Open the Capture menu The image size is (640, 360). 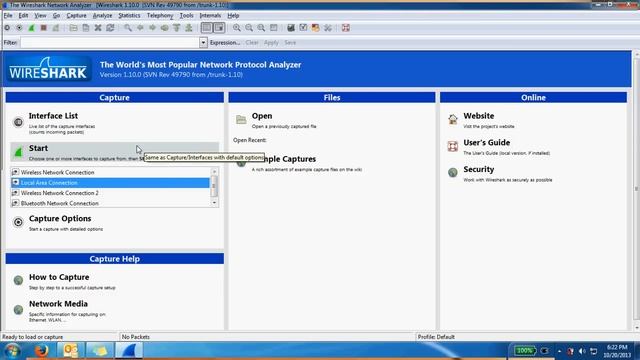coord(76,16)
